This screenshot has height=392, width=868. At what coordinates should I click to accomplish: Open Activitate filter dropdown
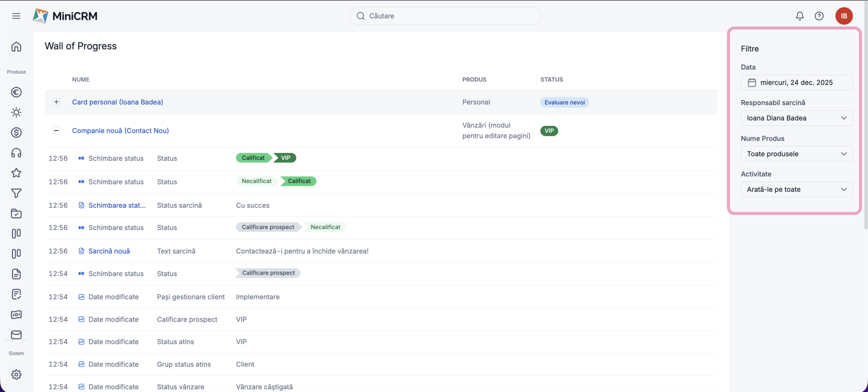(x=796, y=189)
